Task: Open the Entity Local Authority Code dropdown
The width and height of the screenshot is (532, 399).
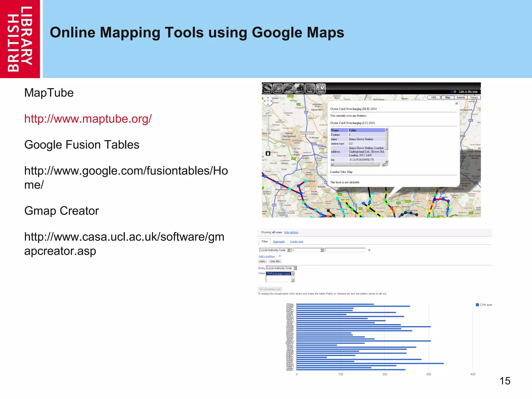Action: coord(281,268)
